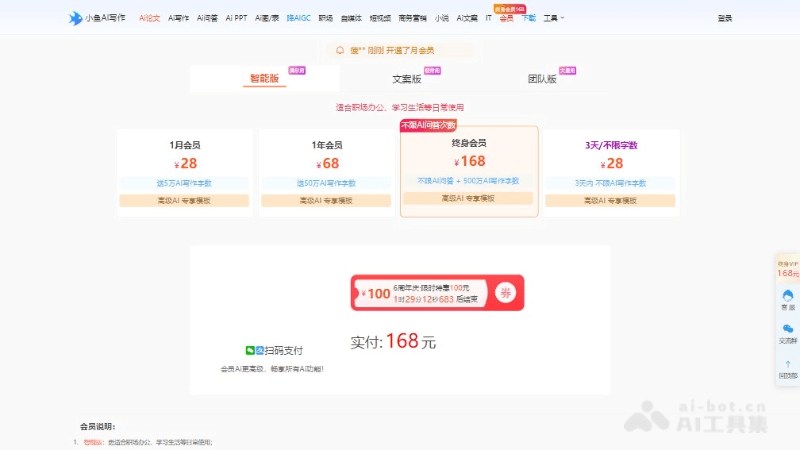Open the 客服 customer service icon
The width and height of the screenshot is (800, 450).
(x=788, y=297)
